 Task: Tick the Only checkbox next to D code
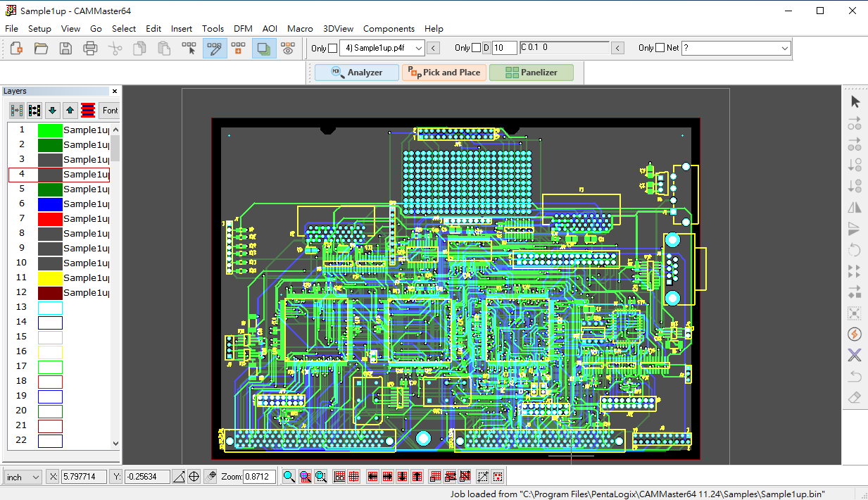tap(477, 48)
